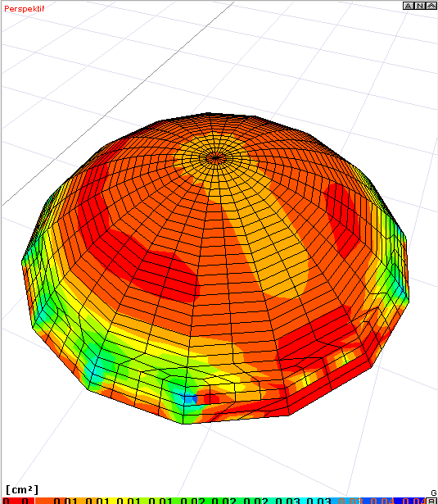Click the 'G' label above the legend
438x504 pixels.
[433, 493]
